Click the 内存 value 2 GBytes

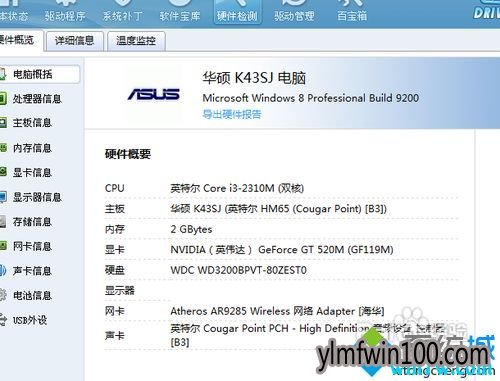pos(191,229)
